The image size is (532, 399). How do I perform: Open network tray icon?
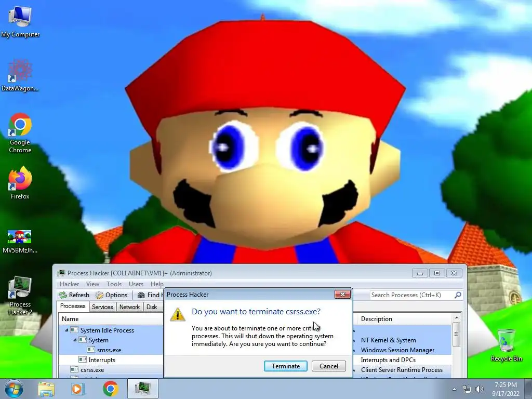(467, 390)
